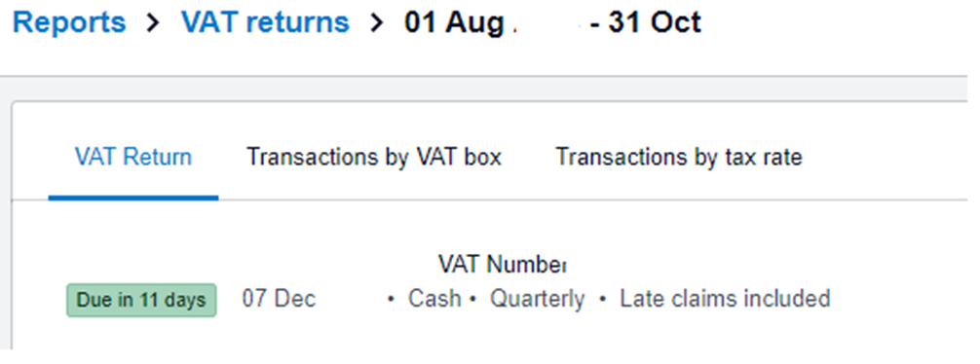
Task: Select the VAT Return tab
Action: 133,157
